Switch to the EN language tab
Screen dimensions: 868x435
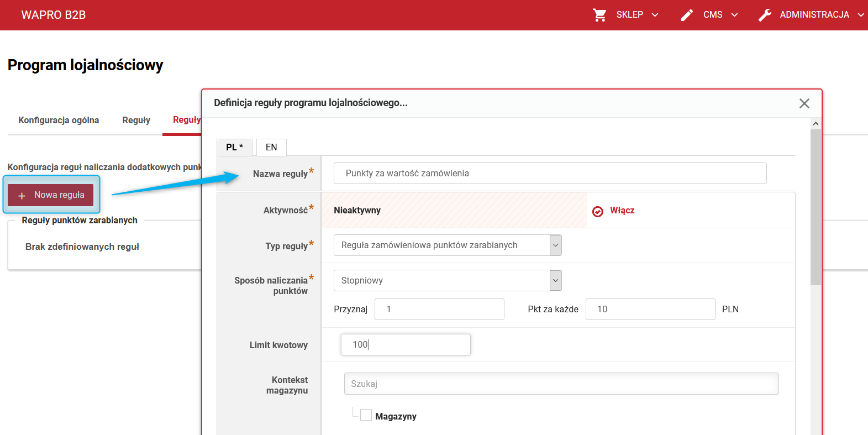point(271,147)
